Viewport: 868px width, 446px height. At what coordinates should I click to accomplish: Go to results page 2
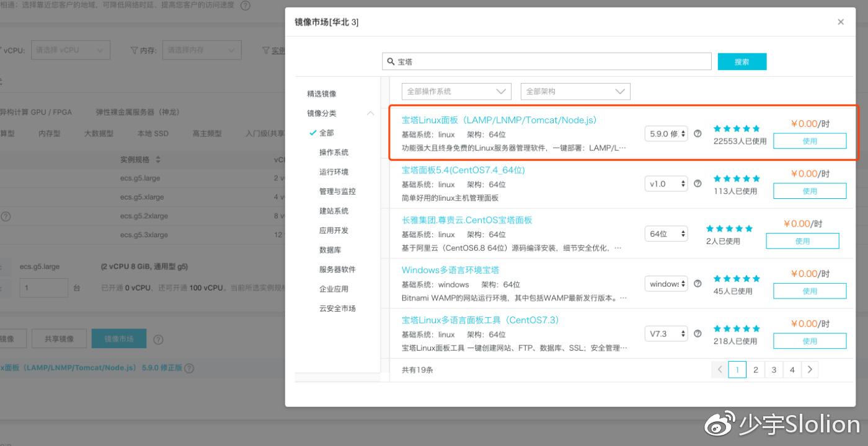pos(756,370)
